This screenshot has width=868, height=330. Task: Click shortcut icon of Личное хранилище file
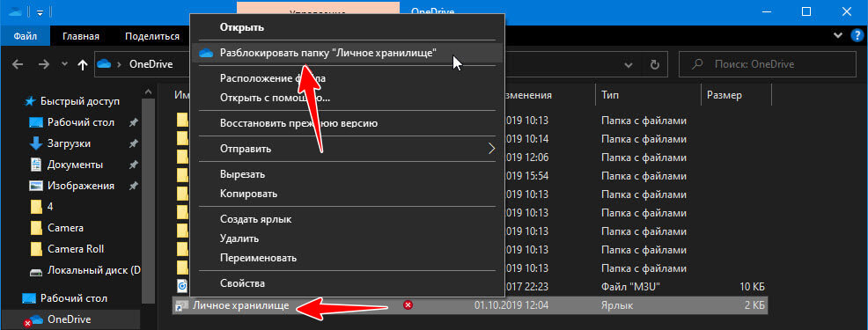pos(181,305)
